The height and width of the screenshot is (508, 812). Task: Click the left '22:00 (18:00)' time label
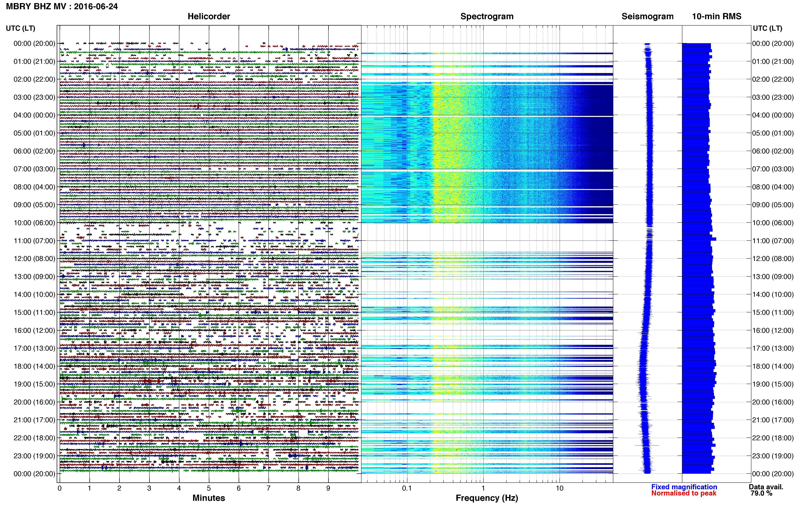point(34,438)
